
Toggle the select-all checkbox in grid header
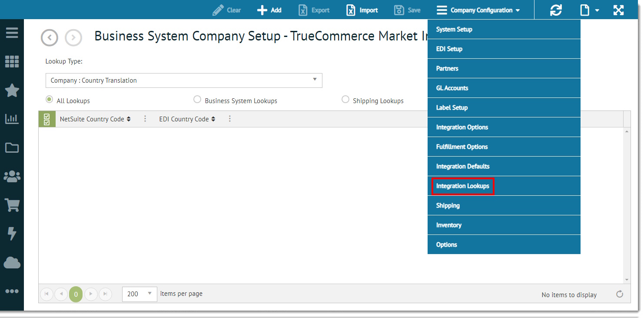47,119
